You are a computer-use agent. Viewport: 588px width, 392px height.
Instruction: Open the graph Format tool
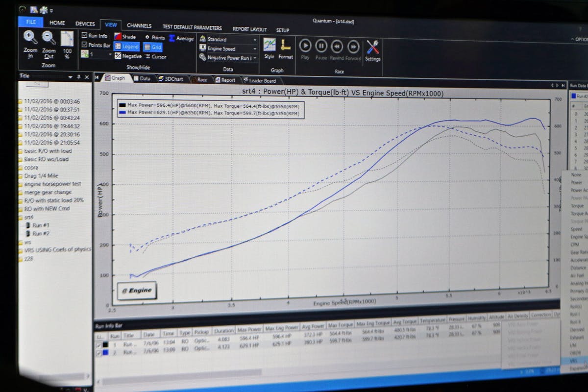pyautogui.click(x=285, y=45)
